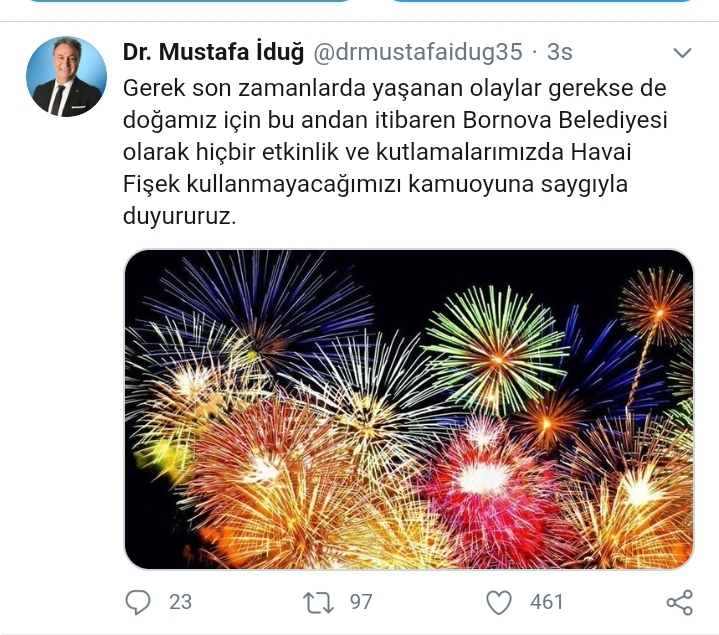The height and width of the screenshot is (635, 719).
Task: Open Dr. Mustafa İduğ's profile avatar
Action: [x=66, y=76]
